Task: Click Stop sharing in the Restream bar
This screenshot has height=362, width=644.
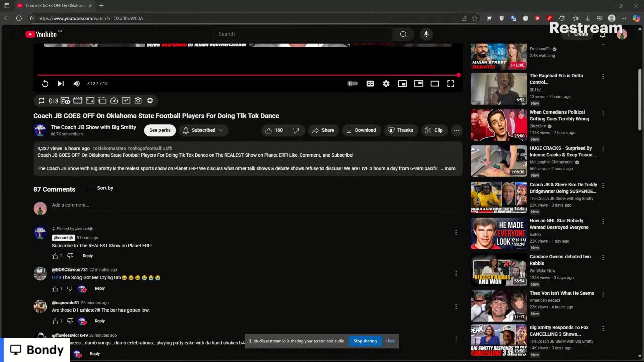Action: pos(365,341)
